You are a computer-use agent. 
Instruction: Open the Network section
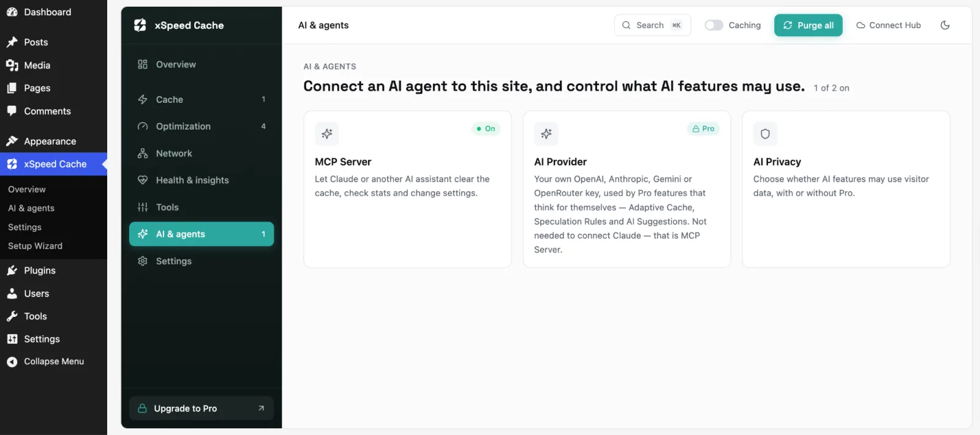tap(202, 153)
